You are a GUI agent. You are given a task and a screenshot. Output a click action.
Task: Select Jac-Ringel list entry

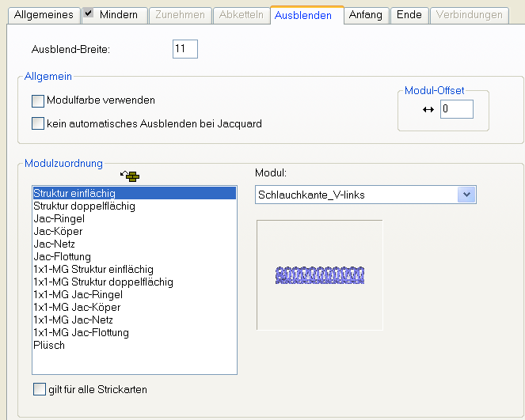pyautogui.click(x=59, y=219)
